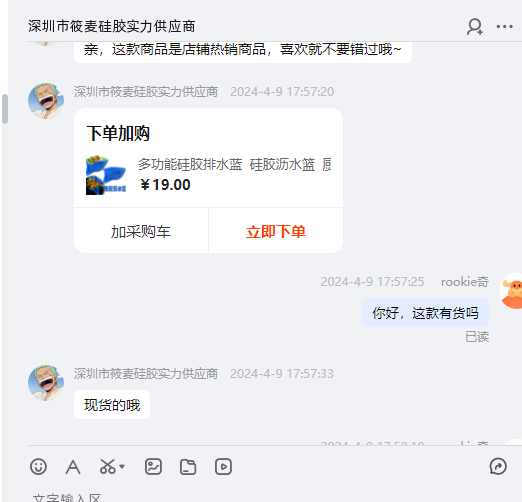522x502 pixels.
Task: Click the 你好，这款有货吗 message bubble
Action: [425, 313]
